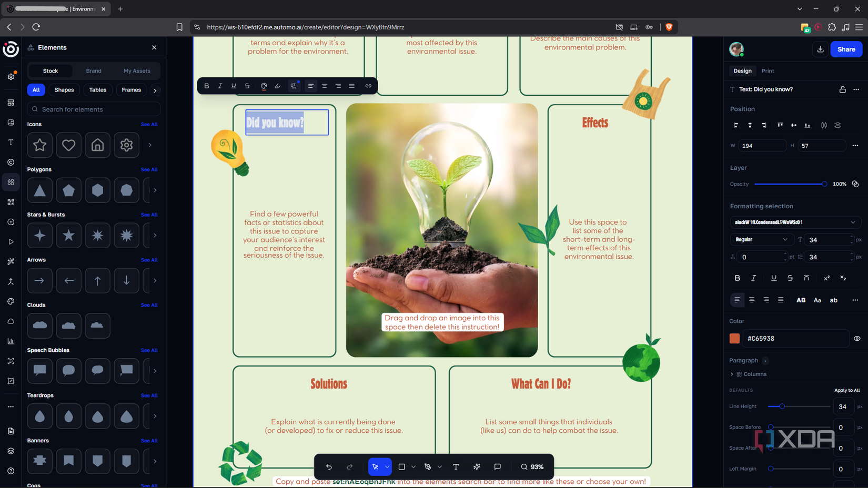Image resolution: width=868 pixels, height=488 pixels.
Task: Click See All next to Polygons
Action: pos(149,170)
